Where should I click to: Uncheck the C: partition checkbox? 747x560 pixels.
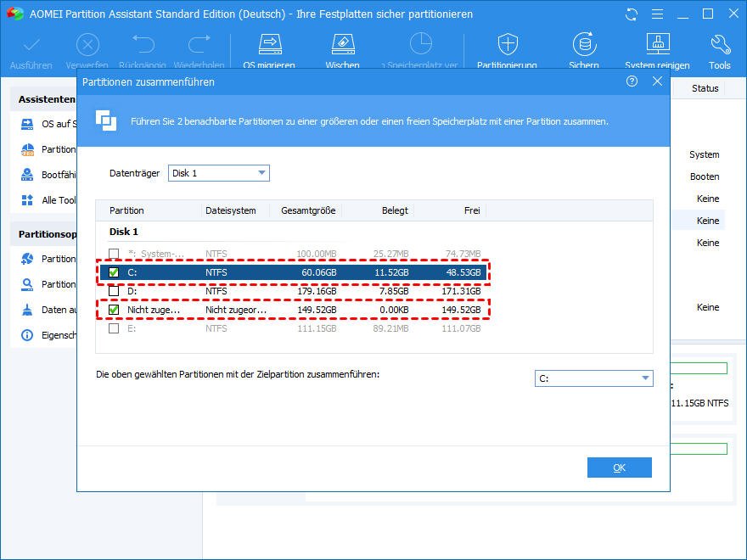pos(114,272)
